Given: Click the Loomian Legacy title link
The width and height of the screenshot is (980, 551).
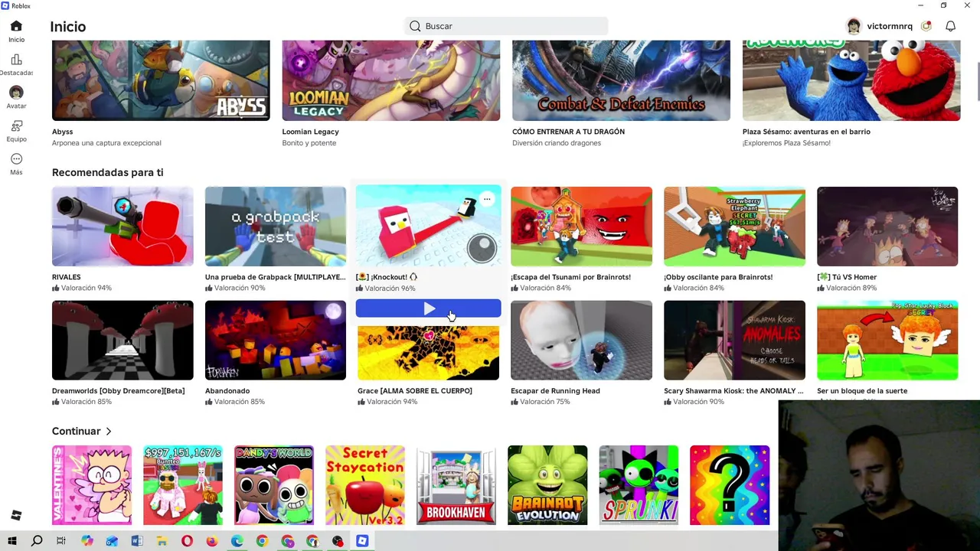Looking at the screenshot, I should point(310,132).
